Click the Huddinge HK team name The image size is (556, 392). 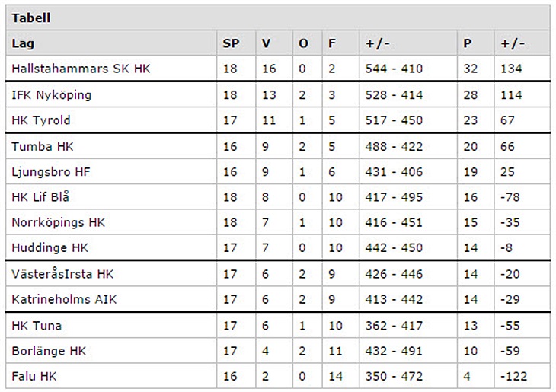(x=50, y=248)
